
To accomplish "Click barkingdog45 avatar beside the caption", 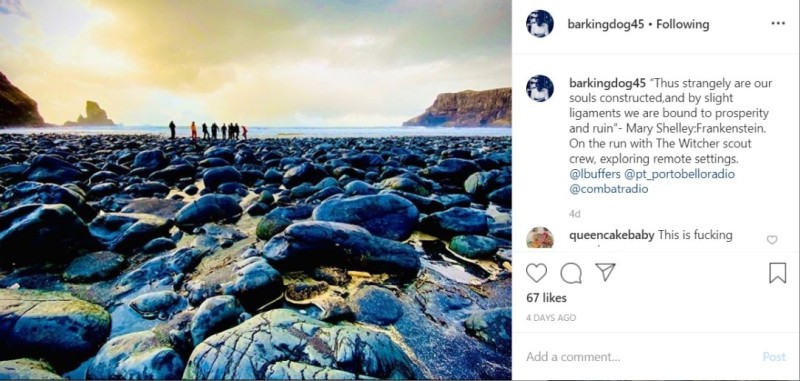I will tap(540, 88).
